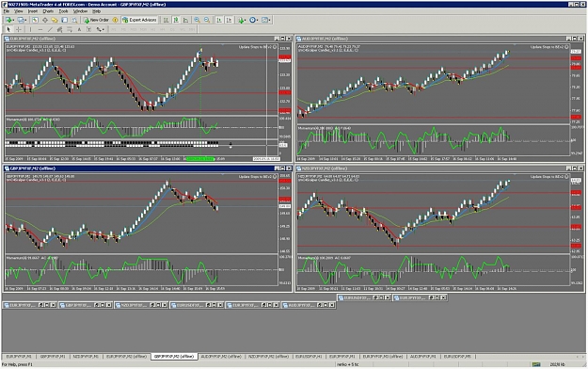Open the Navigator panel icon
This screenshot has width=588, height=369.
point(55,20)
